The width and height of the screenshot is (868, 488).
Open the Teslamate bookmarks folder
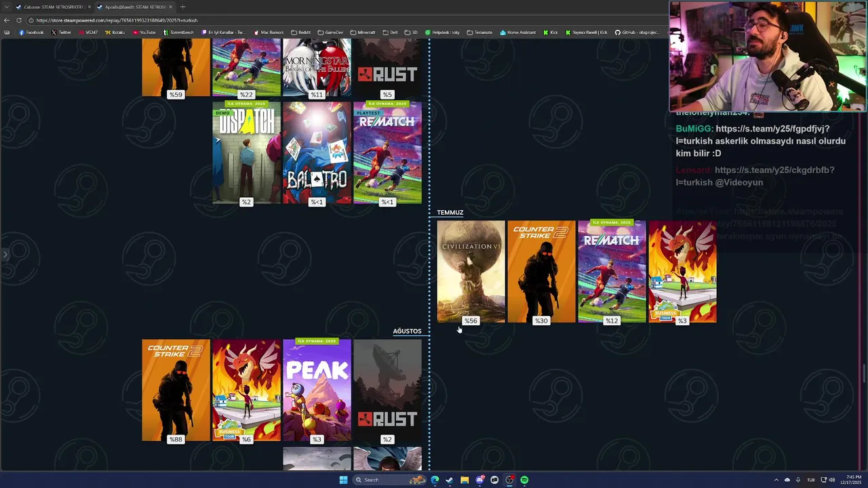[479, 33]
